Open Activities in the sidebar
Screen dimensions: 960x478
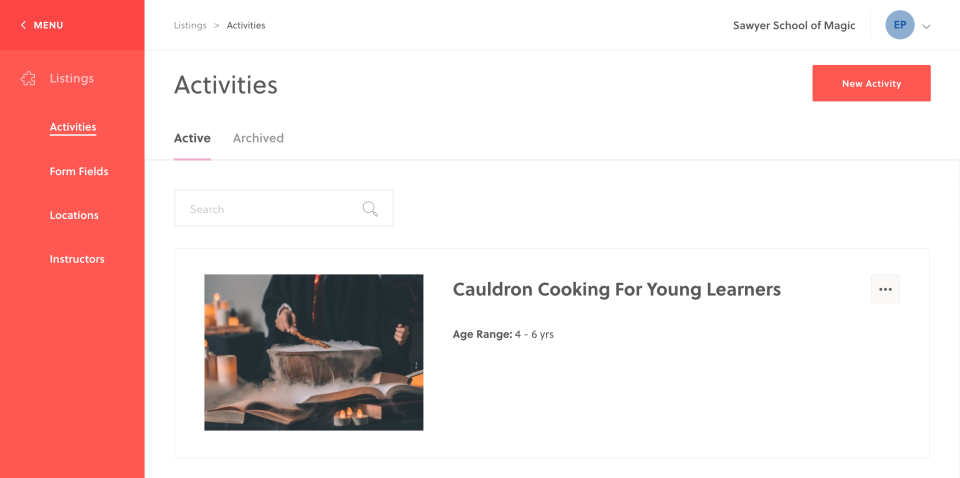pos(73,127)
